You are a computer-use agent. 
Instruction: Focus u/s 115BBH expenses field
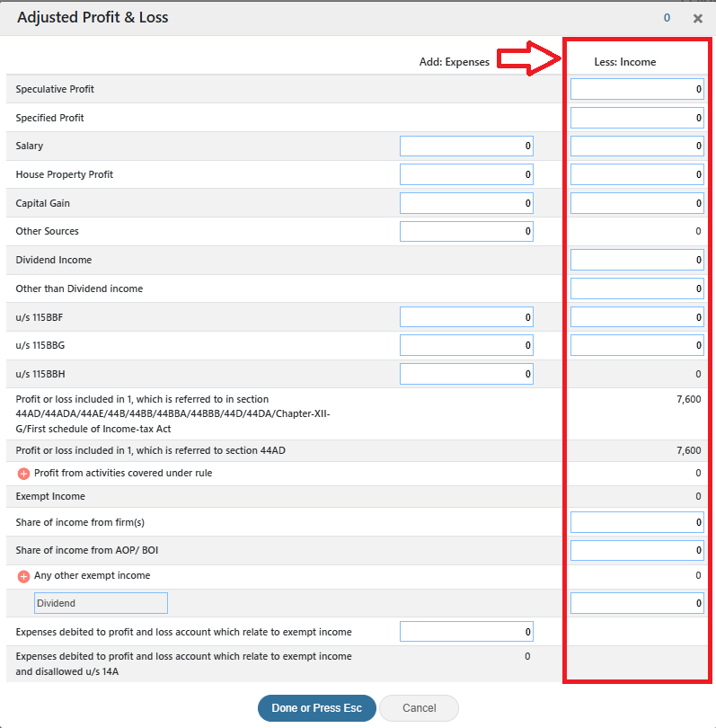(466, 374)
